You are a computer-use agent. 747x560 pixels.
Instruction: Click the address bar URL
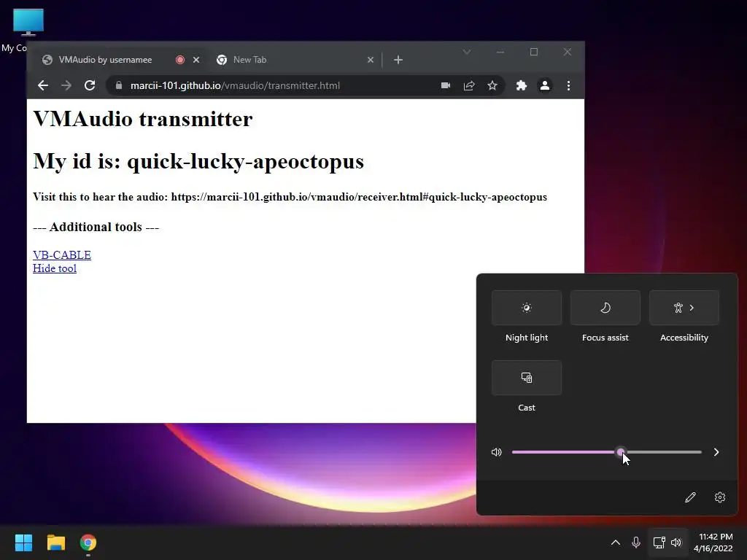pos(235,86)
